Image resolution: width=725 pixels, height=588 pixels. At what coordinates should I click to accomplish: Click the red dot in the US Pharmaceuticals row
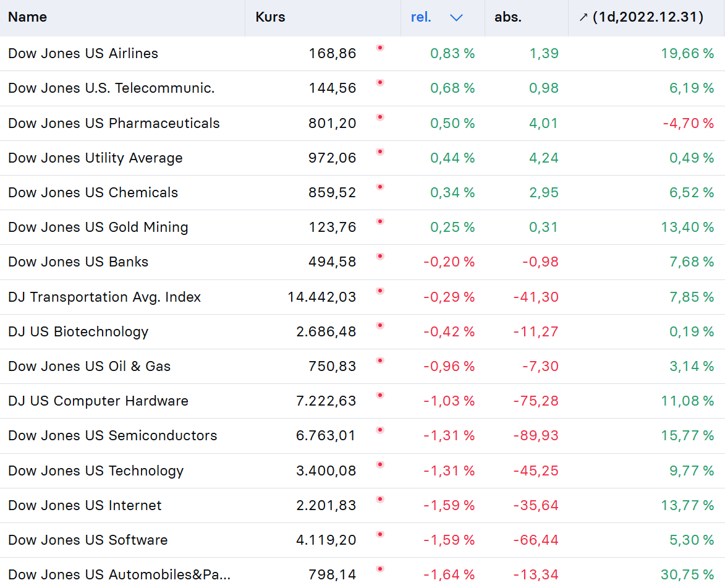pyautogui.click(x=380, y=117)
